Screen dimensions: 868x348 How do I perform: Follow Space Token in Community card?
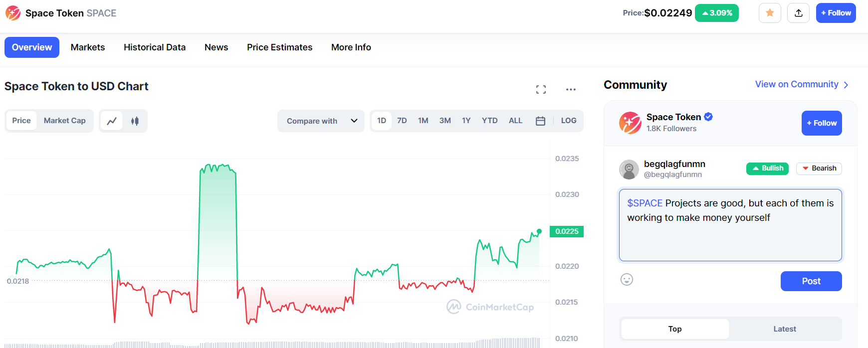tap(822, 123)
